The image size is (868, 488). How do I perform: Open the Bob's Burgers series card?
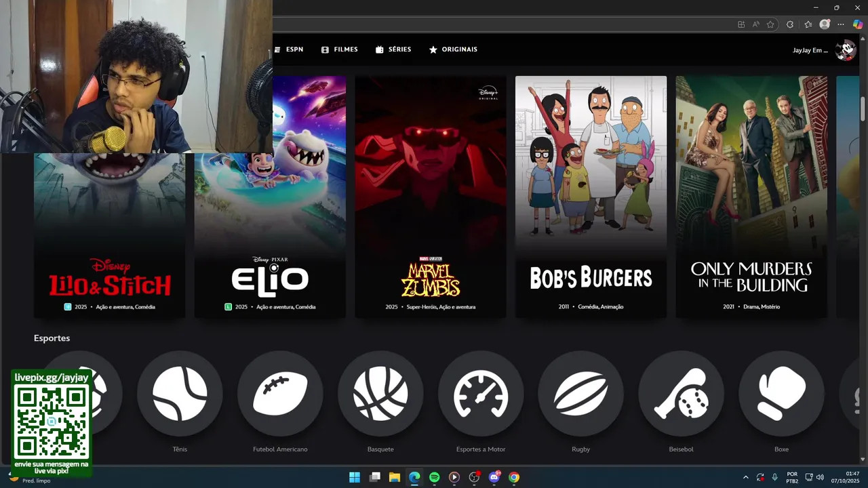point(591,197)
